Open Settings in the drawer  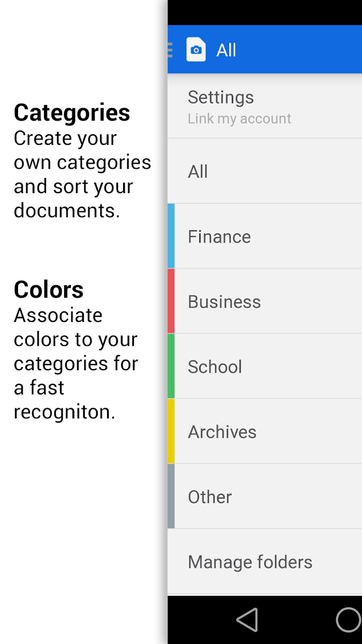click(221, 97)
